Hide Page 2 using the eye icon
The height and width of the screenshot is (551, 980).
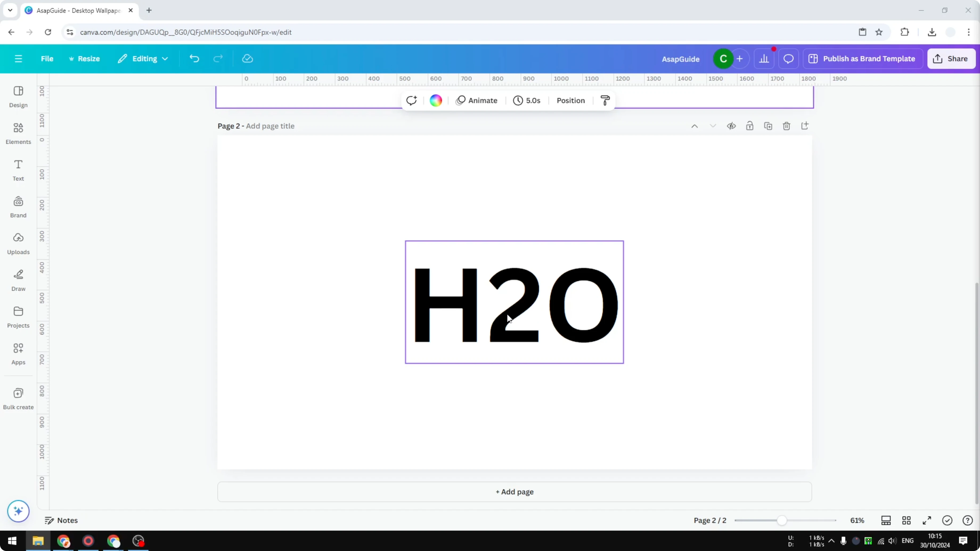tap(731, 126)
